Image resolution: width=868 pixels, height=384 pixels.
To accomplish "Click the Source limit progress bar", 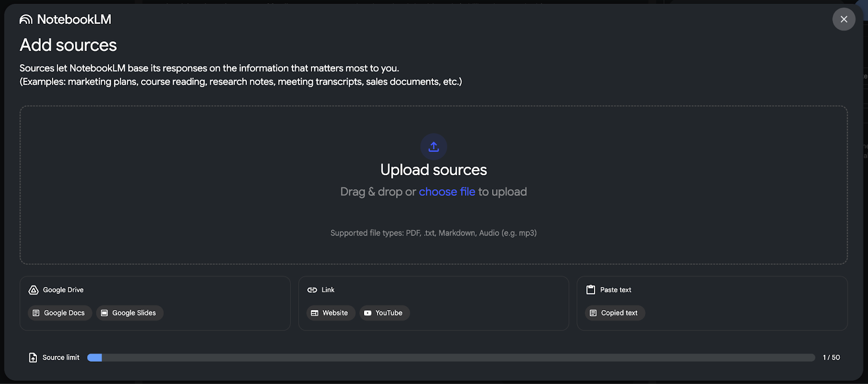I will click(x=451, y=357).
